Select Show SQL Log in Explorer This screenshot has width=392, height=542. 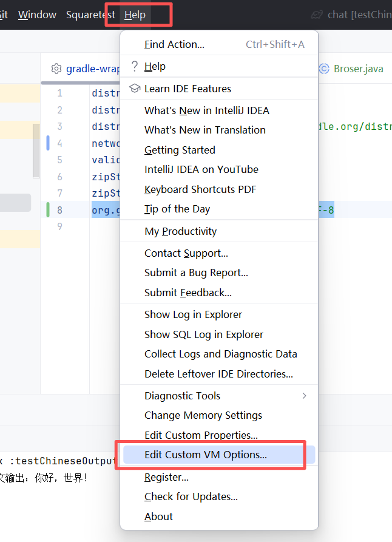pyautogui.click(x=219, y=334)
